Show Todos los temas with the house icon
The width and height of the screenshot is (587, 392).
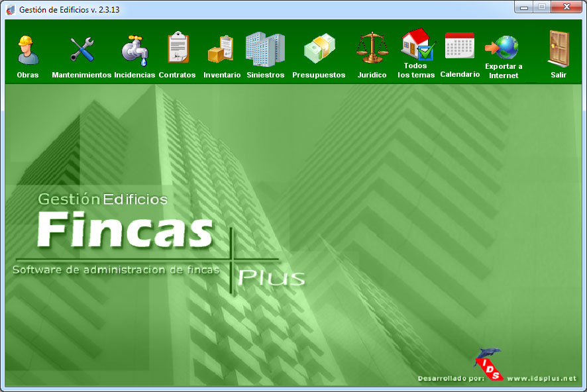point(418,44)
